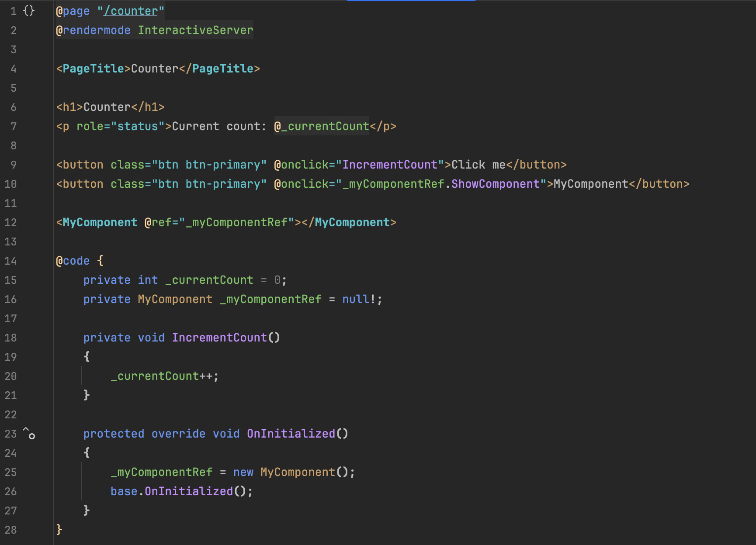Place cursor on the _currentCount++ statement

[164, 376]
